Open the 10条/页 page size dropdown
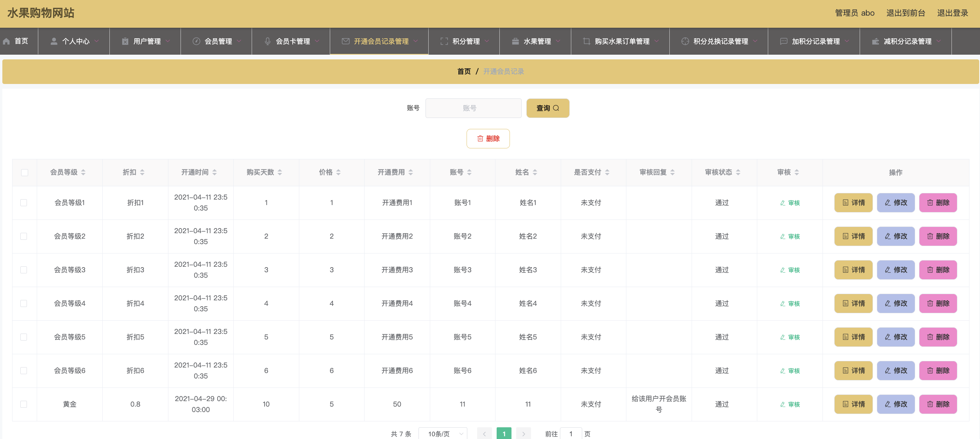Screen dimensions: 980x439 (x=443, y=434)
